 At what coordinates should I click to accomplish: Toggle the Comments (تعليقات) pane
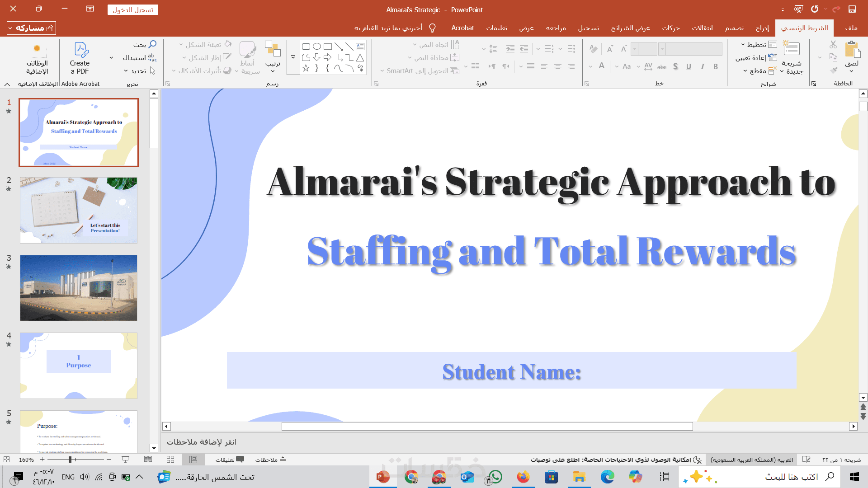tap(229, 460)
